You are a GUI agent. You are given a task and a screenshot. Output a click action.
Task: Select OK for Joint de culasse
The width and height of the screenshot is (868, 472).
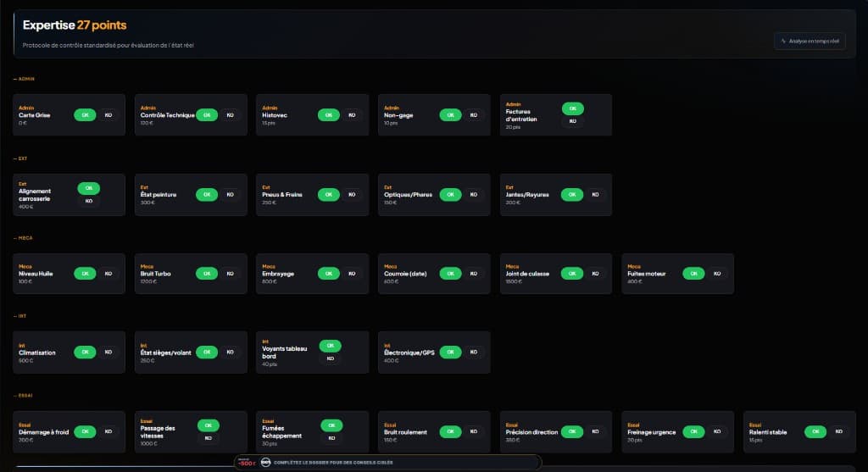point(572,274)
